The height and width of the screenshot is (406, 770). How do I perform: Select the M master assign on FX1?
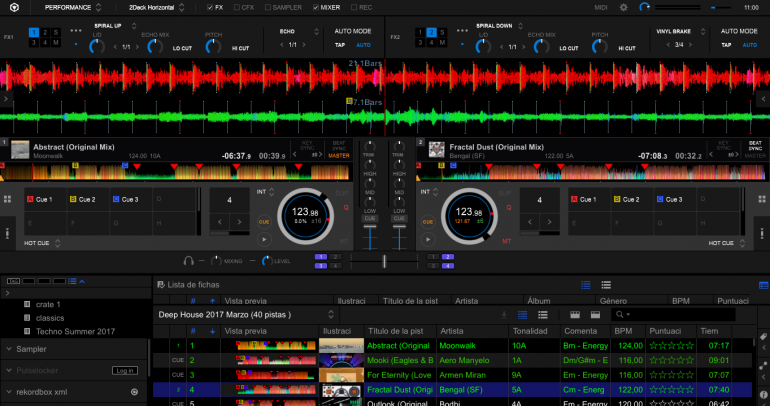point(56,43)
